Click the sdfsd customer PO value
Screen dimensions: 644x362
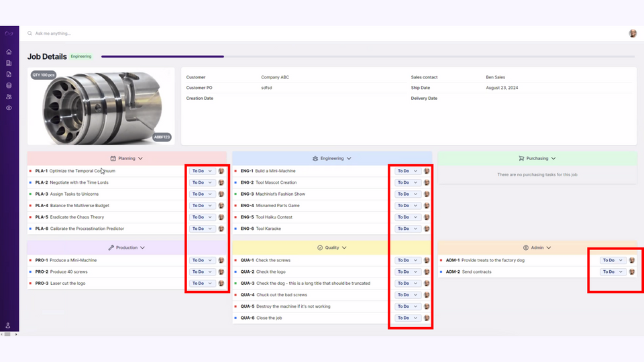(x=266, y=88)
